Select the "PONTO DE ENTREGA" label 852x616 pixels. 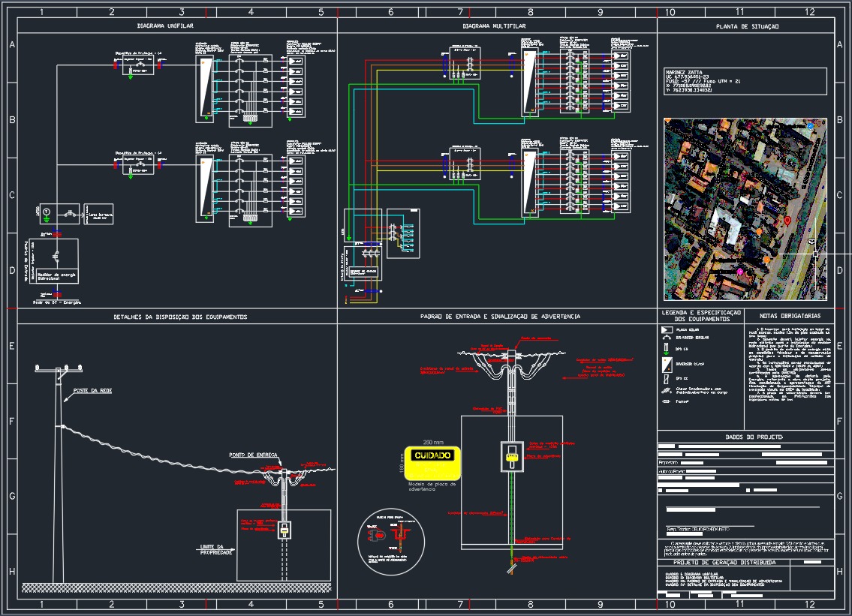click(x=253, y=455)
